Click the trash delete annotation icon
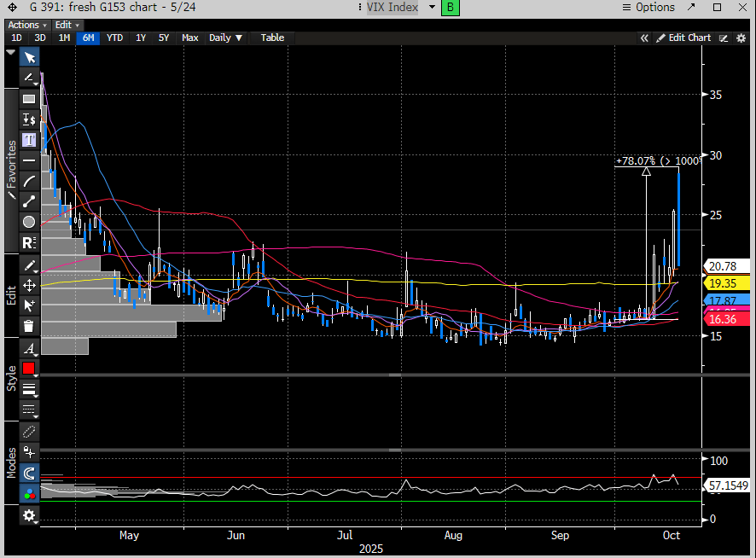 (x=29, y=326)
